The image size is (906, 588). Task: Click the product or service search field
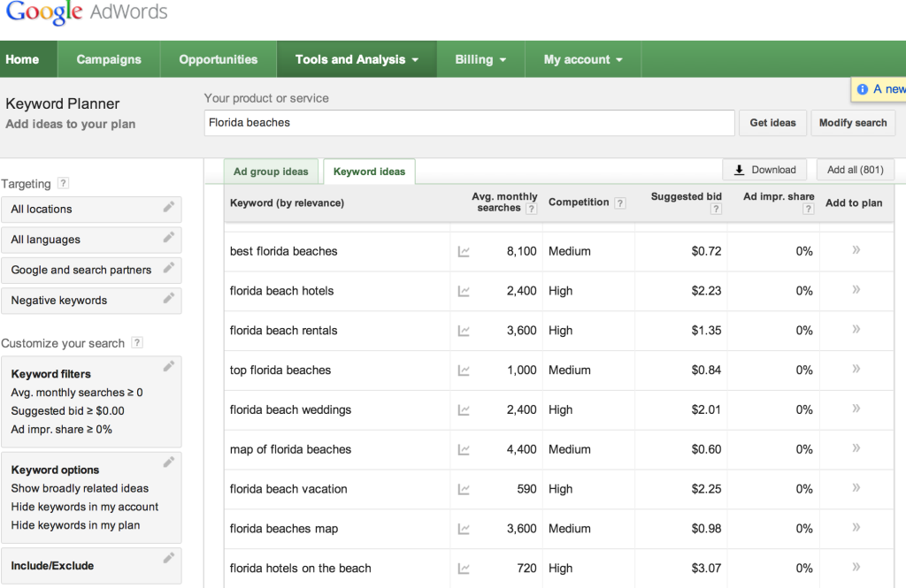[x=469, y=123]
